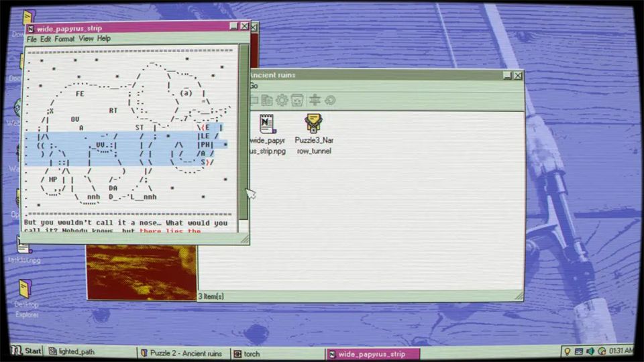Screen dimensions: 644x362
Task: Click the keyboard icon in system tray
Action: tap(579, 351)
